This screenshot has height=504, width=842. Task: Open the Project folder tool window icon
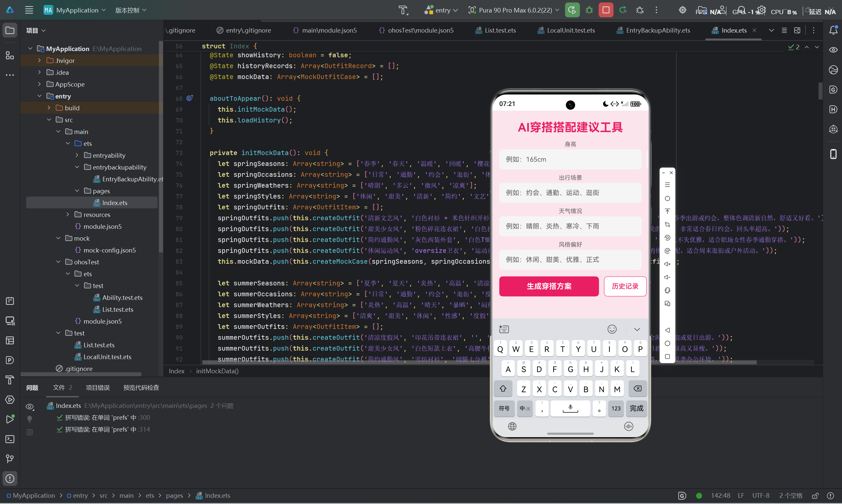10,31
